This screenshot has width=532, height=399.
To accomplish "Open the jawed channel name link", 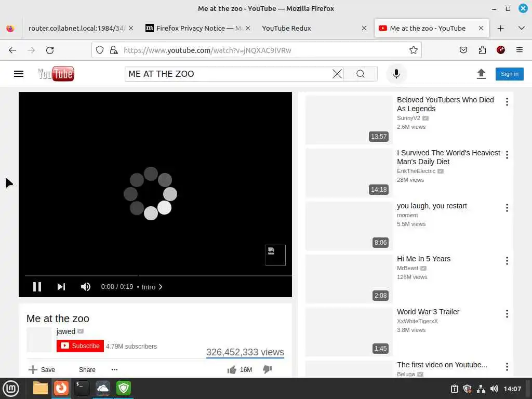I will click(x=66, y=331).
